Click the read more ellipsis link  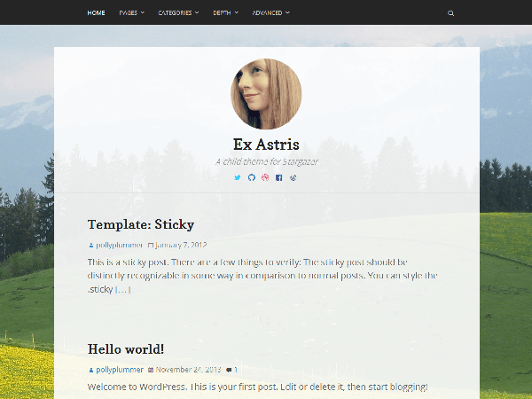tap(123, 289)
